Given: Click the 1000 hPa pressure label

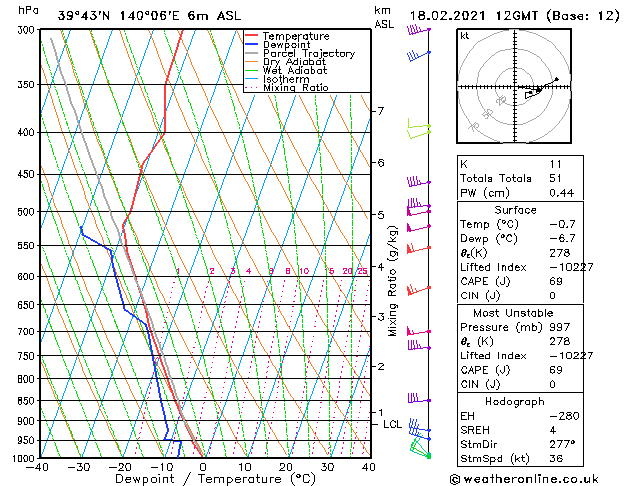Looking at the screenshot, I should point(25,458).
